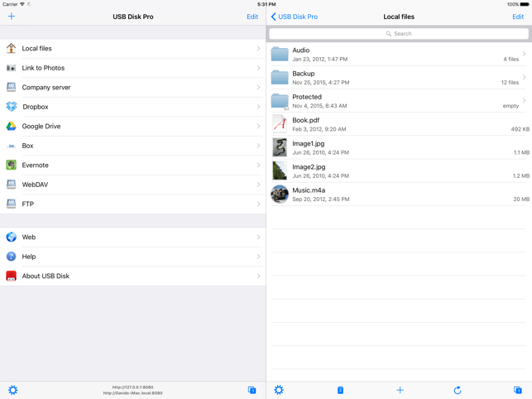The height and width of the screenshot is (399, 532).
Task: Tap the plus icon in the top-left corner
Action: point(12,17)
